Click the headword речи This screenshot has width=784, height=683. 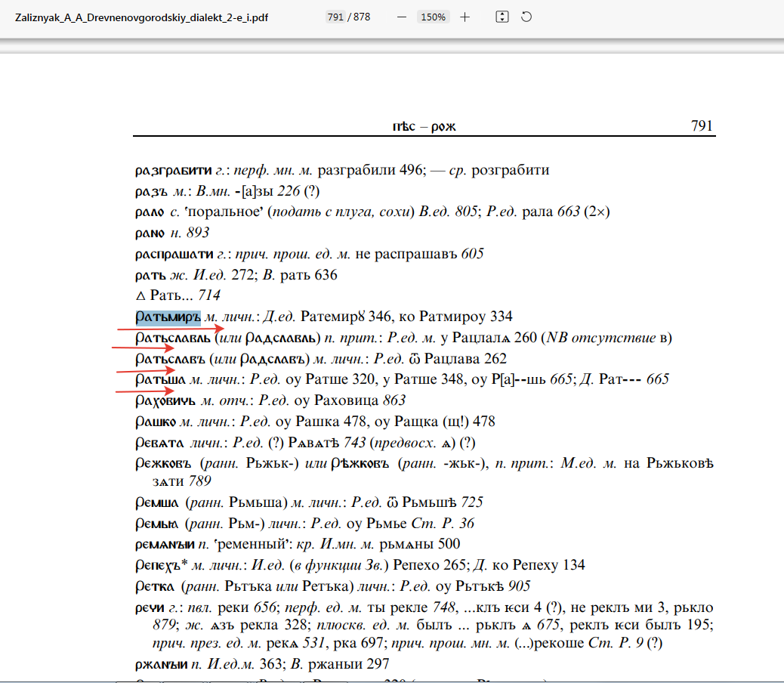150,608
